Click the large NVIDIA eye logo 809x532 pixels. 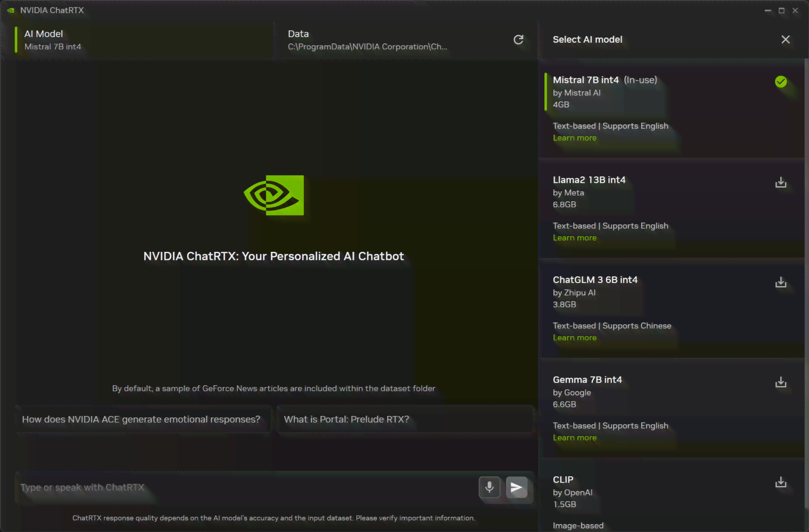pos(274,195)
